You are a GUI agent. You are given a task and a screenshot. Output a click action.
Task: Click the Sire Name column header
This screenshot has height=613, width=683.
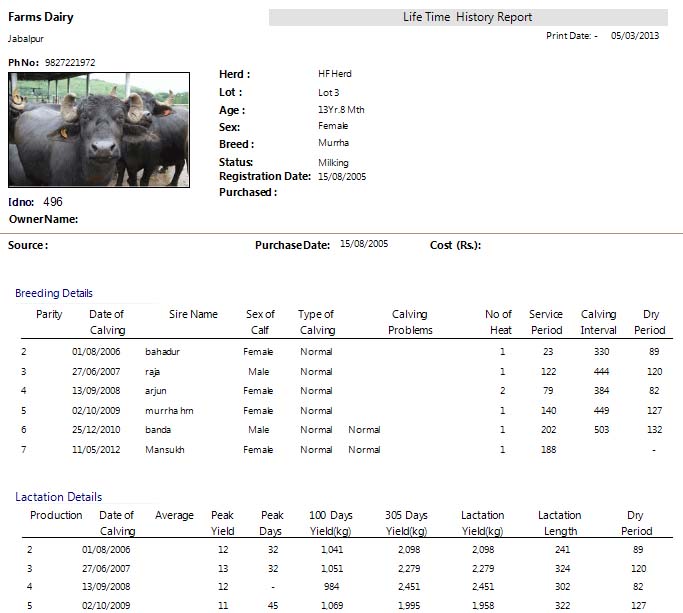coord(193,314)
